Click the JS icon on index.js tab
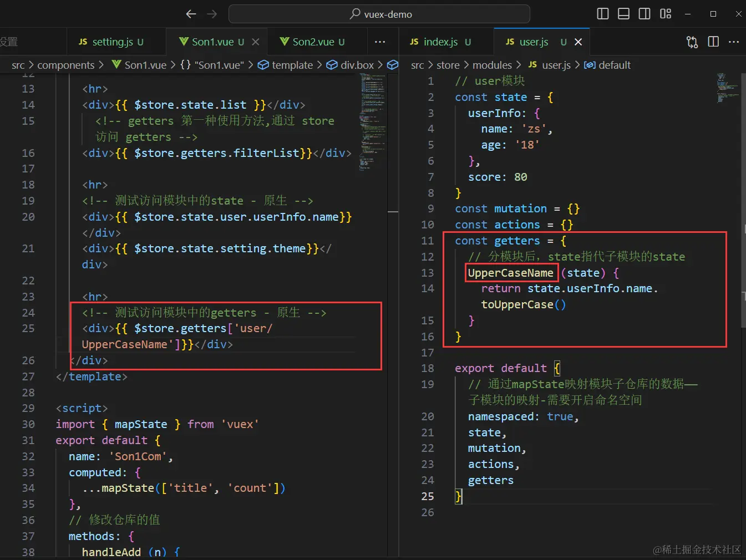The width and height of the screenshot is (746, 560). [x=414, y=42]
